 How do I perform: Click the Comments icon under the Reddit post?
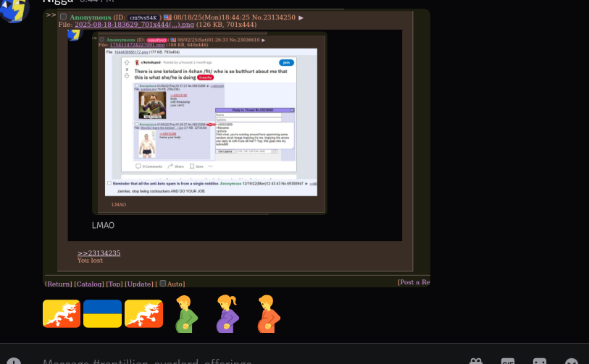138,166
